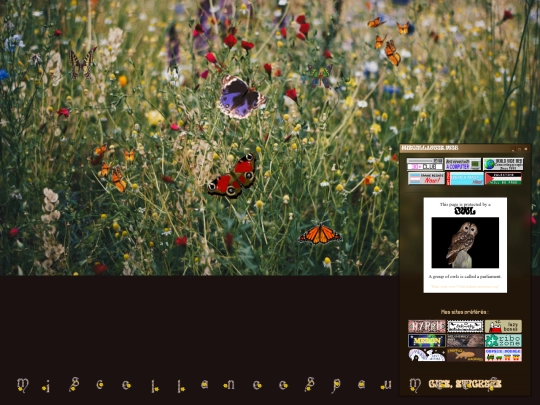This screenshot has height=405, width=540.
Task: Close the brown sidebar window
Action: coord(526,149)
